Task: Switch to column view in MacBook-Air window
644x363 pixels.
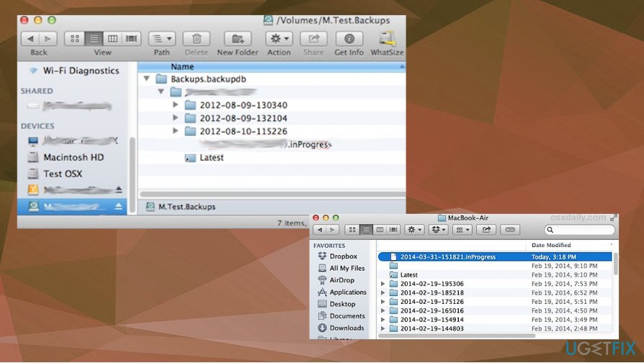Action: [380, 230]
